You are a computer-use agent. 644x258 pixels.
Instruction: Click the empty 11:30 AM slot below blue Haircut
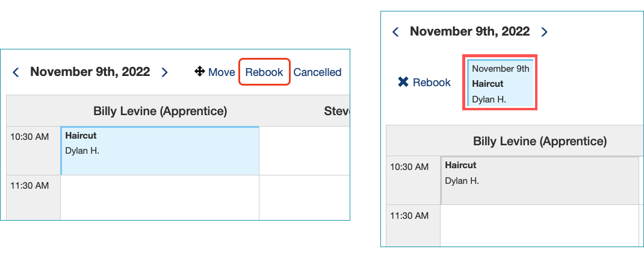[159, 198]
